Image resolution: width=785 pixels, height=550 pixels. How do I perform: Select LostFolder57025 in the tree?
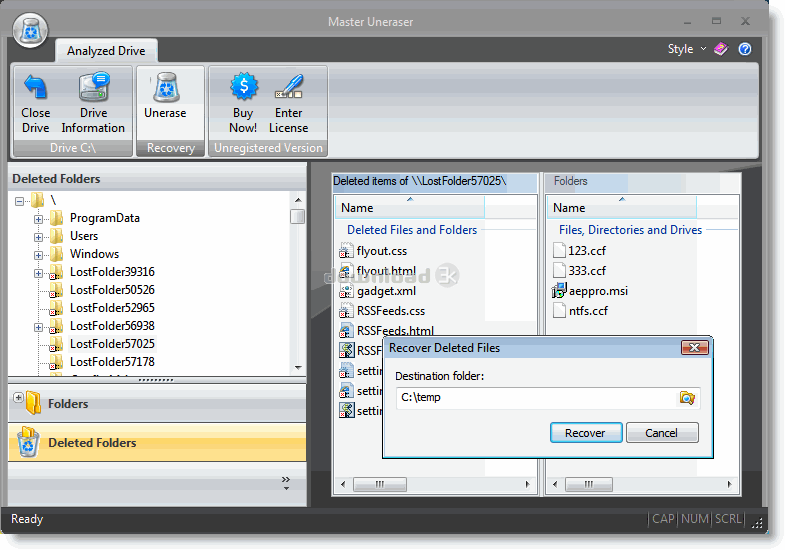click(112, 344)
